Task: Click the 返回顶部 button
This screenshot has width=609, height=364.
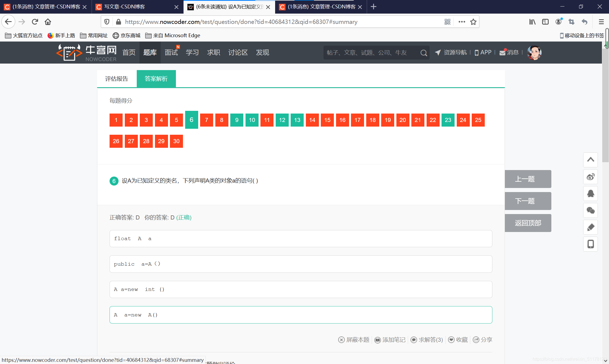Action: click(x=528, y=223)
